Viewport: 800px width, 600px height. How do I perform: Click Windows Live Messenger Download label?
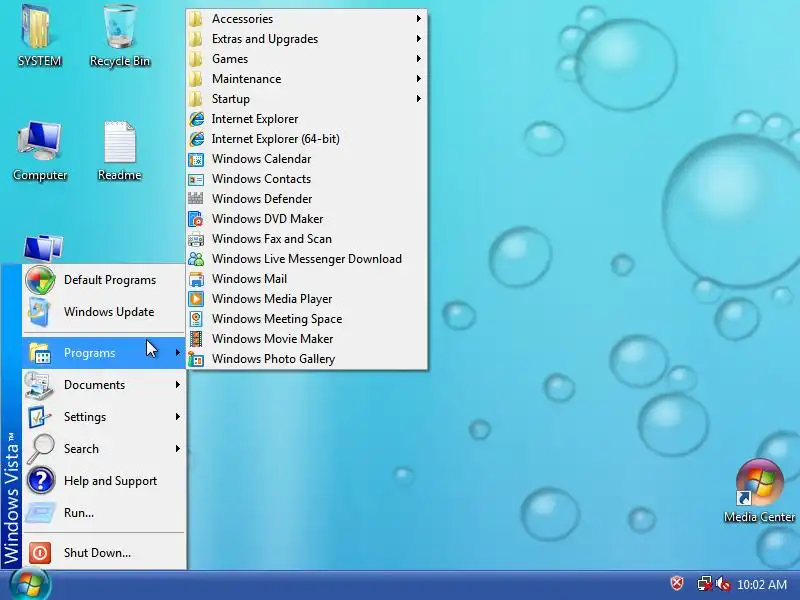coord(307,259)
